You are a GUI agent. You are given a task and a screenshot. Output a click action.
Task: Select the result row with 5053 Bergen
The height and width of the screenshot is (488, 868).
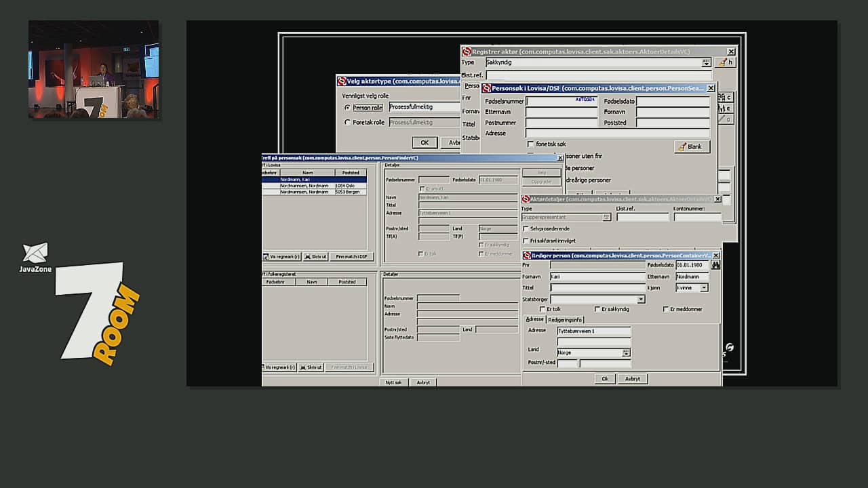point(315,192)
